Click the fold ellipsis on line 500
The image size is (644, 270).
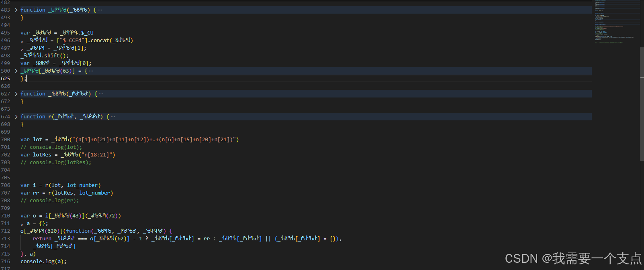(91, 71)
